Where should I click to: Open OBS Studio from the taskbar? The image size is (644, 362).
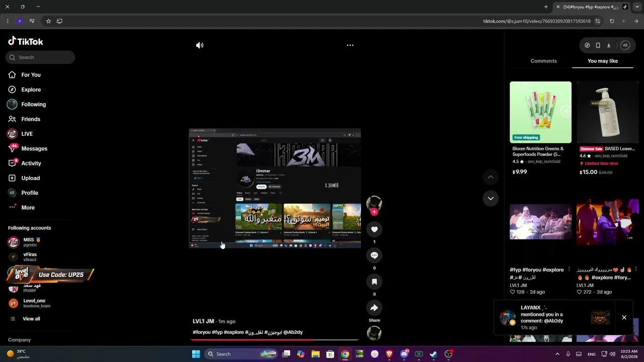pyautogui.click(x=448, y=354)
